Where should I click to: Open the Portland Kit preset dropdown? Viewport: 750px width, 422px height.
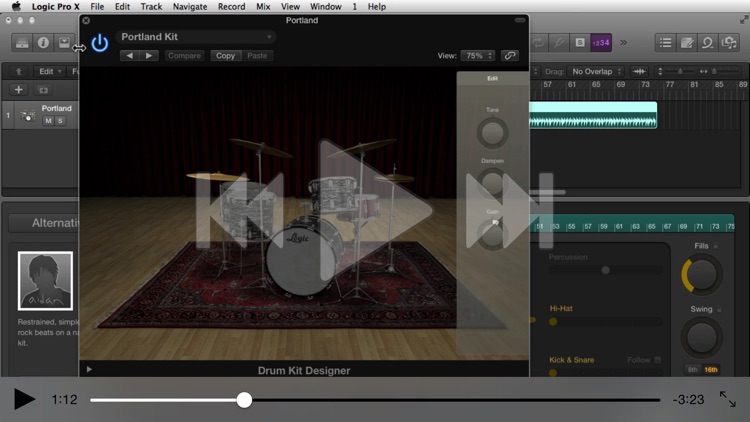click(x=196, y=37)
